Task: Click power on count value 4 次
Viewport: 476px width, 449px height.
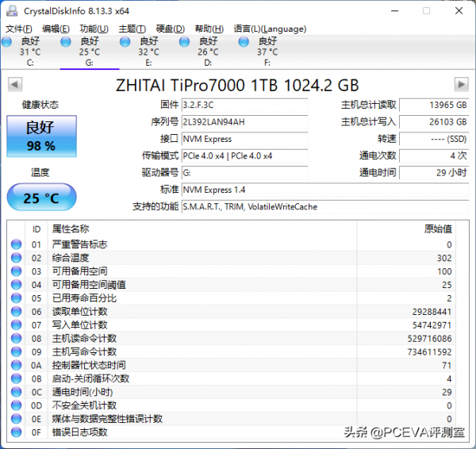Action: [434, 156]
